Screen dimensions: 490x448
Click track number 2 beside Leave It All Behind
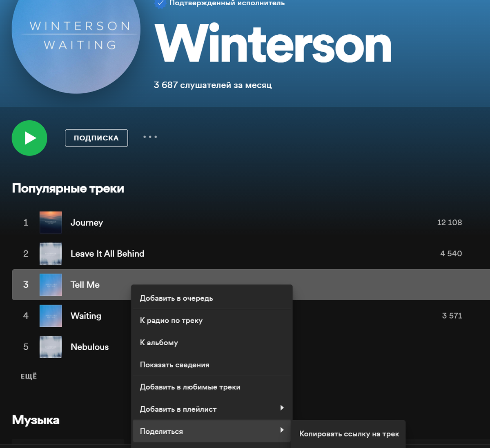pyautogui.click(x=26, y=253)
